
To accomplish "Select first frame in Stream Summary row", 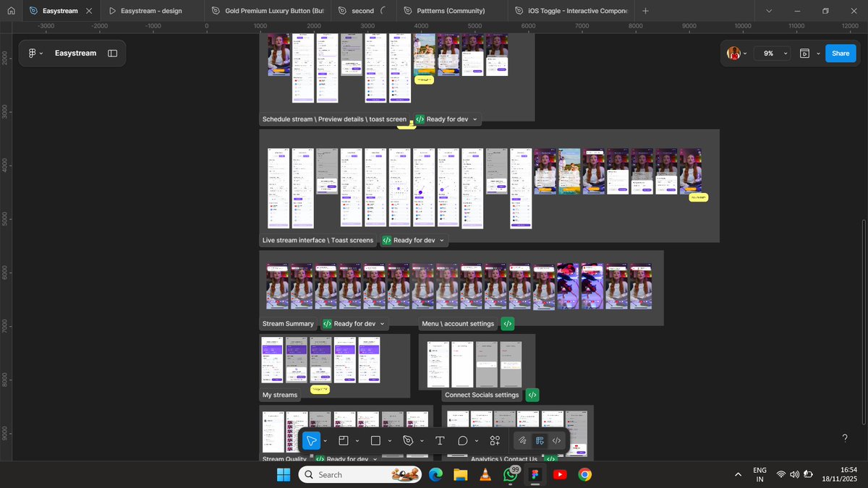I will click(x=278, y=286).
